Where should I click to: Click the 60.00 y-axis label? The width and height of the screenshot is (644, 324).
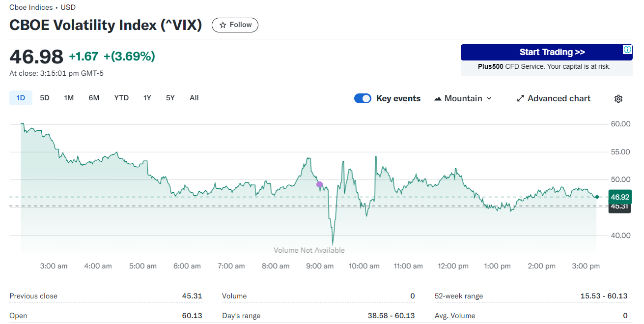[620, 124]
